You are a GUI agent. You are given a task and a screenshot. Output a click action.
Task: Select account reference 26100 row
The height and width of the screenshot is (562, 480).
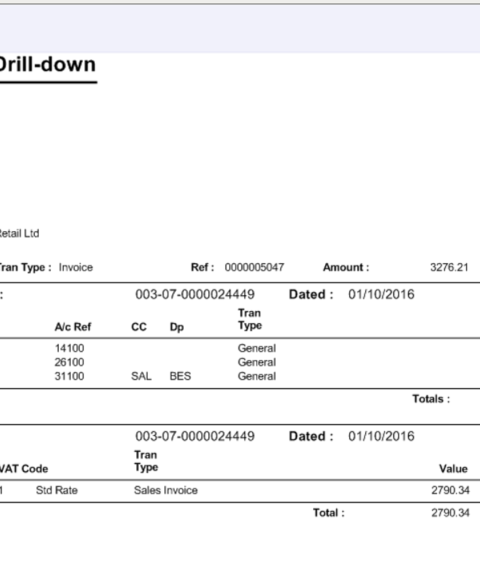click(240, 362)
